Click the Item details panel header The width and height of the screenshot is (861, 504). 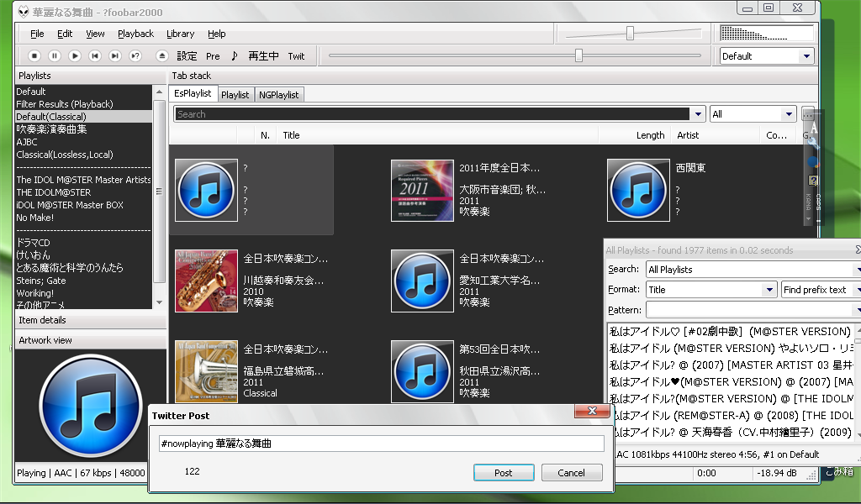(x=91, y=320)
